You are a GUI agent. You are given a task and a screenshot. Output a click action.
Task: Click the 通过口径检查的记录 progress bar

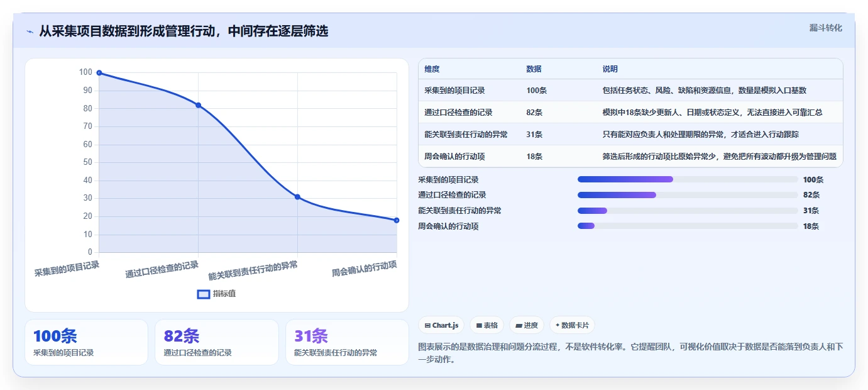pyautogui.click(x=688, y=195)
